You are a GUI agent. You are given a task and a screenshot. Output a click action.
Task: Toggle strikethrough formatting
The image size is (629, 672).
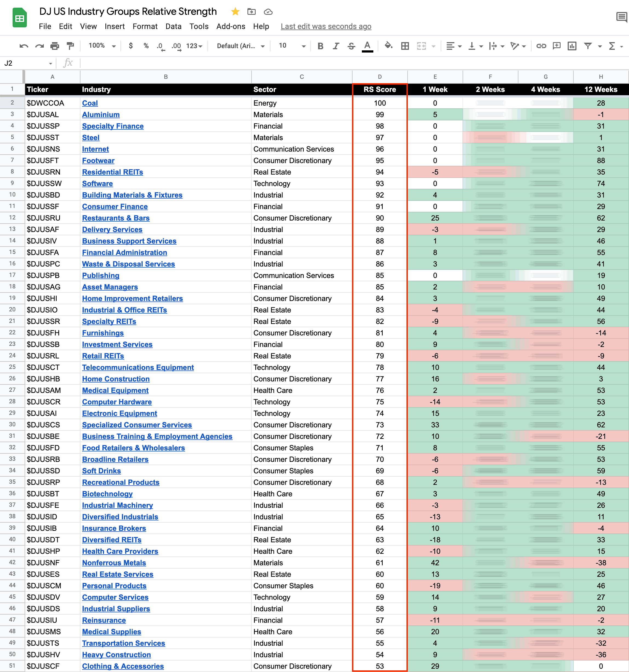coord(351,46)
